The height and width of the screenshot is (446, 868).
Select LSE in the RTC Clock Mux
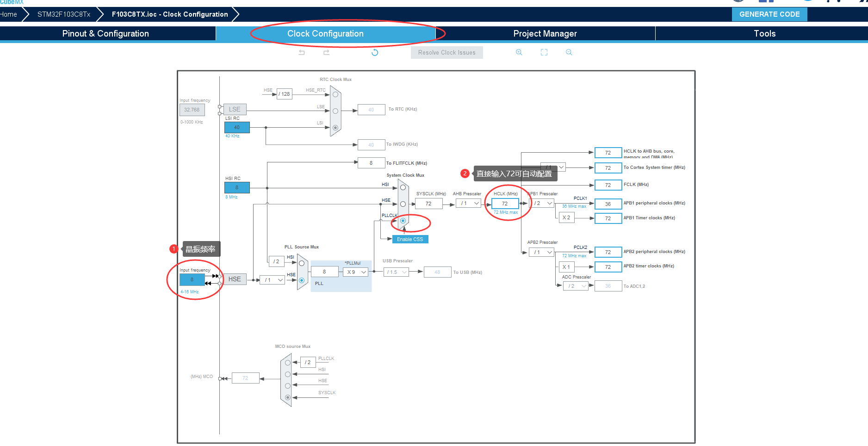coord(335,111)
